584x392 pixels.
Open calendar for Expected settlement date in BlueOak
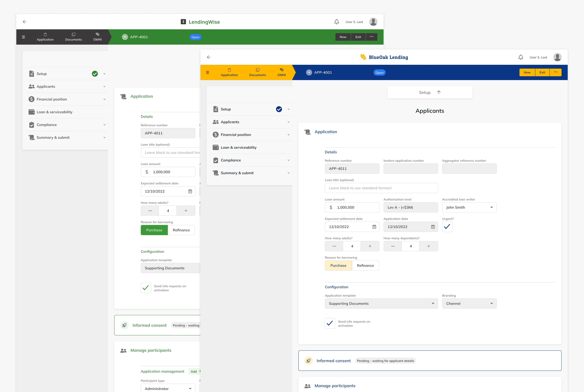(x=374, y=227)
